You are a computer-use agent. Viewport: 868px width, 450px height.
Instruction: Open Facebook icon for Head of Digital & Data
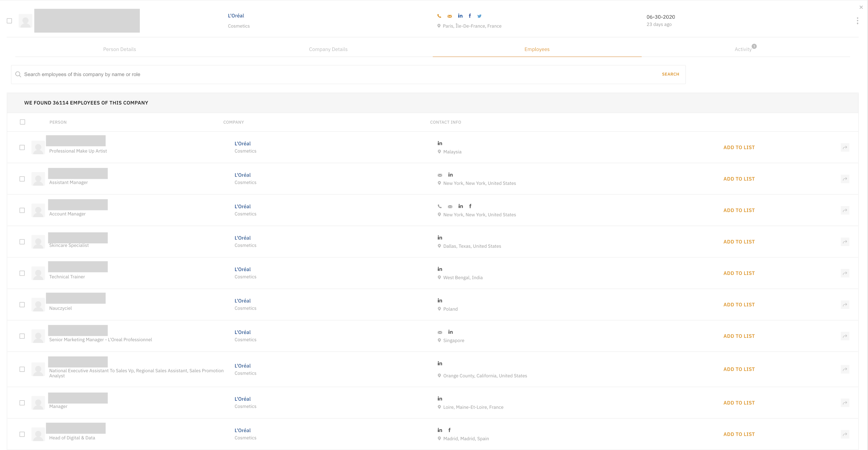(449, 430)
